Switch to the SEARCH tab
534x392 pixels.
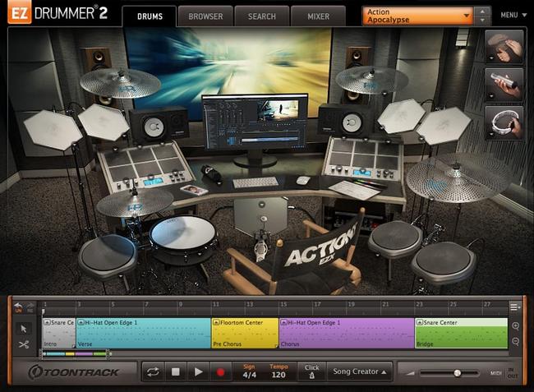click(x=261, y=16)
